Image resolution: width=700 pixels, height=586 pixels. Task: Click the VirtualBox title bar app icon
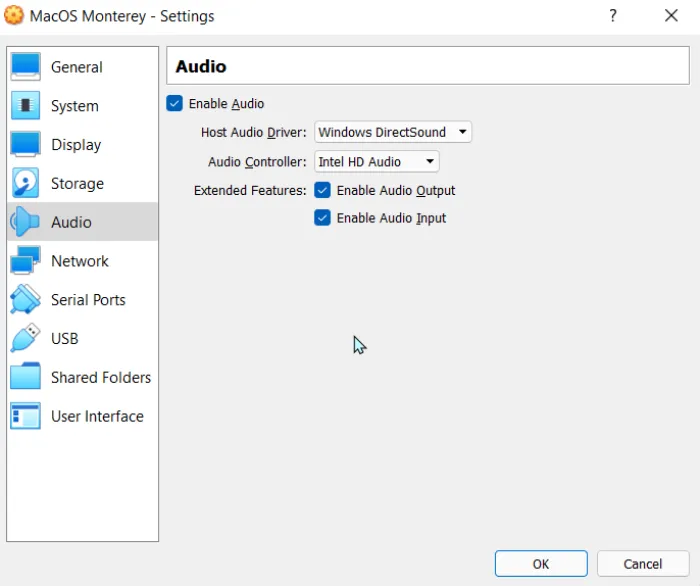click(14, 16)
